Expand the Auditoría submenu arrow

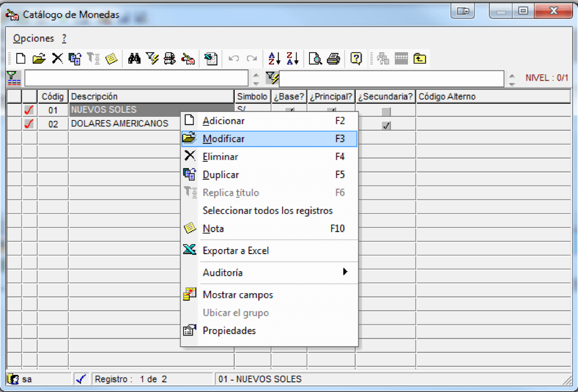[345, 272]
